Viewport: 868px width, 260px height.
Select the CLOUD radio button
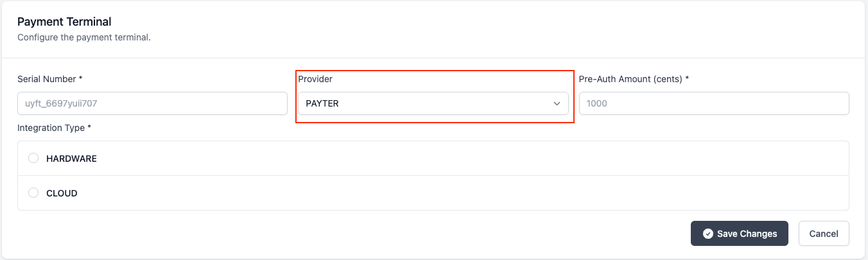click(x=33, y=193)
